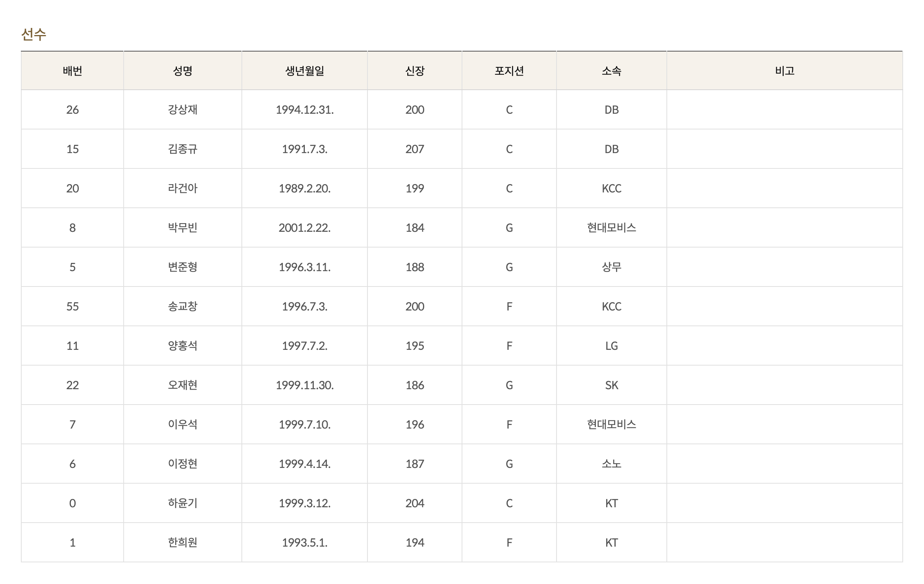Screen dimensions: 924x584
Task: Select player name 강상재
Action: pyautogui.click(x=183, y=109)
